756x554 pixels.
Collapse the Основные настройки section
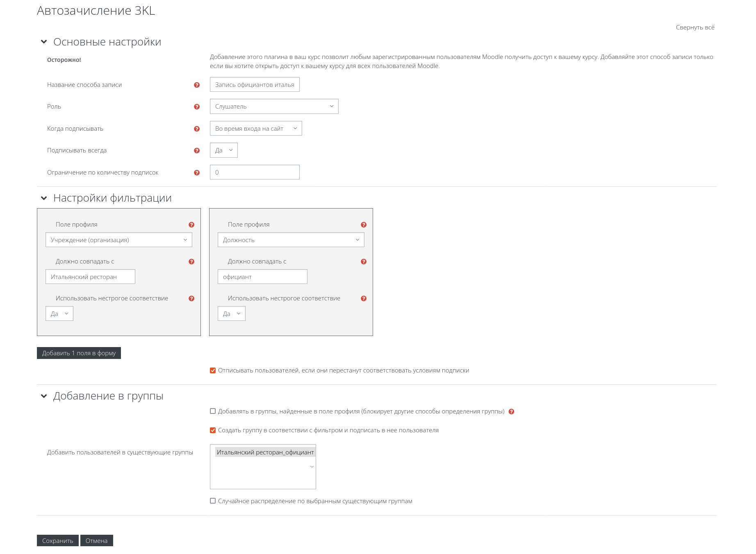point(44,42)
